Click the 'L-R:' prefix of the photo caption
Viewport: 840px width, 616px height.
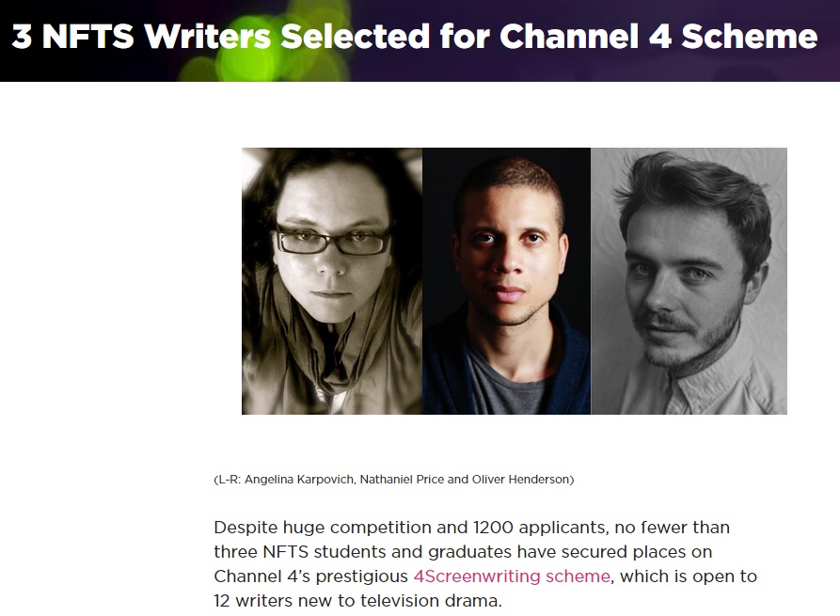tap(230, 480)
